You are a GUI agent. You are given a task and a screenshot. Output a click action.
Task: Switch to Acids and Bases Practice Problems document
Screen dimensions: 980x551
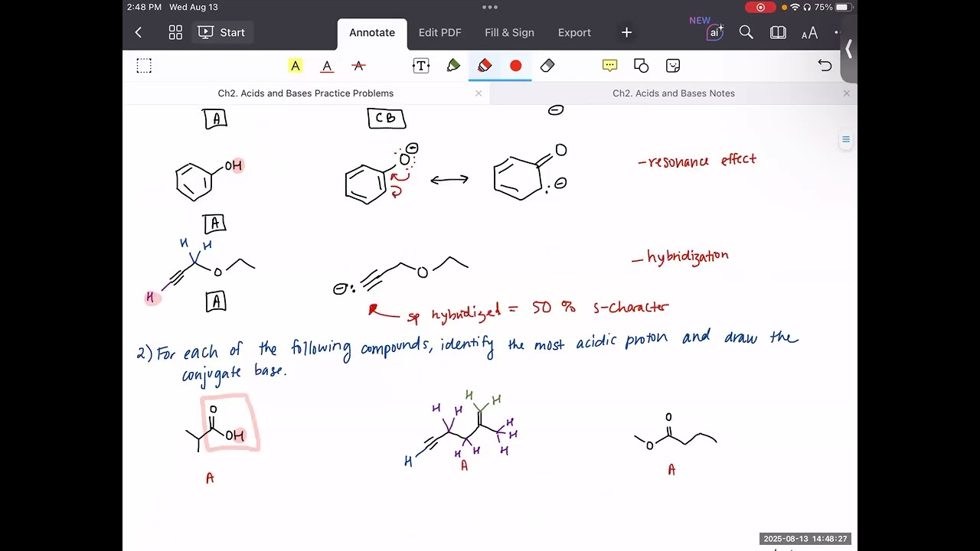click(x=305, y=93)
